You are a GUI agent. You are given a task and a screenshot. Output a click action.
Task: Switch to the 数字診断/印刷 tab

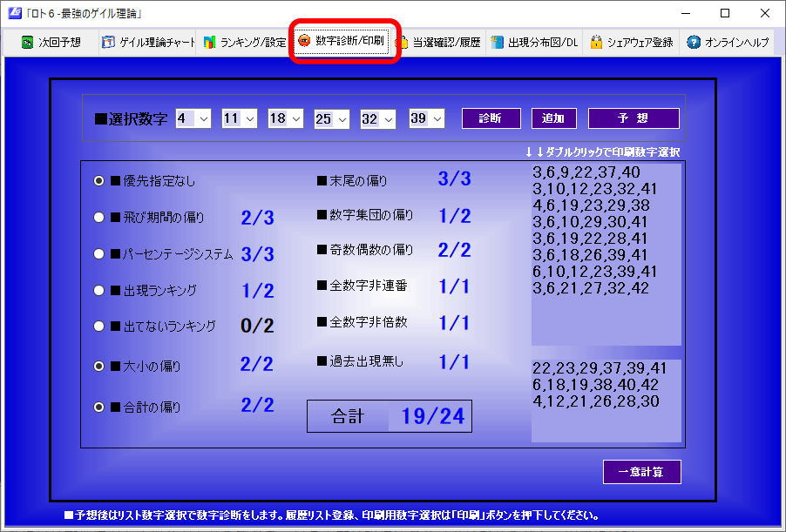click(x=348, y=41)
